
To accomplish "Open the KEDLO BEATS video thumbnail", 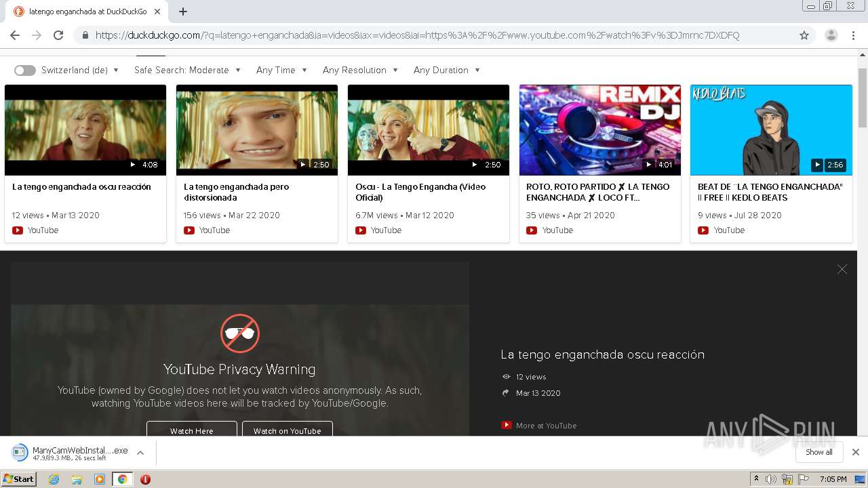I will (771, 130).
